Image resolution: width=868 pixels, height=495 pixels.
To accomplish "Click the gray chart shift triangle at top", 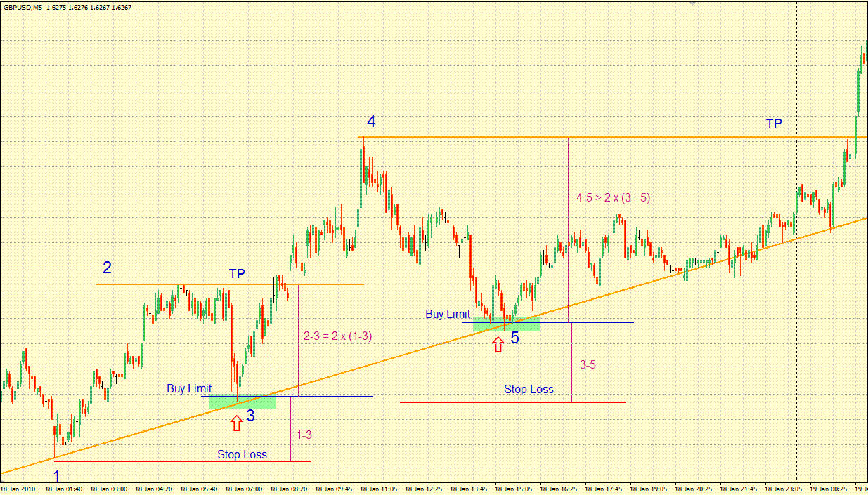I will click(x=692, y=4).
